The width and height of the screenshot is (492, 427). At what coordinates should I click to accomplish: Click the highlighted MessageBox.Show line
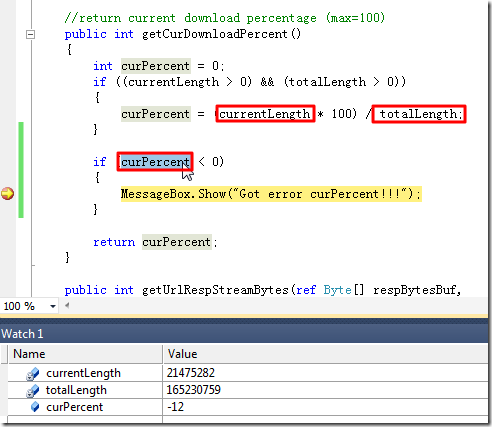pos(271,194)
